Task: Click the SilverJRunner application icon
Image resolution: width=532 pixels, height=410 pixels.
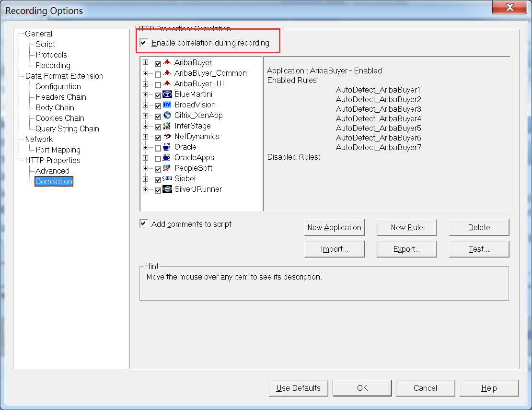Action: 167,189
